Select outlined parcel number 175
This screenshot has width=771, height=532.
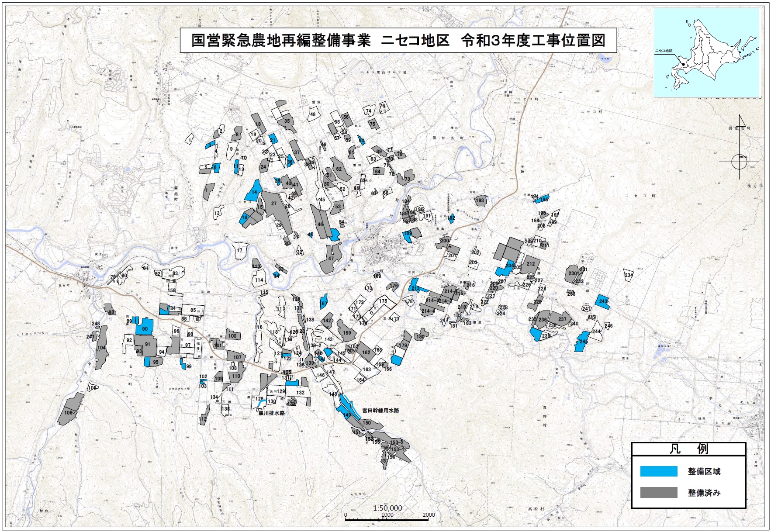tap(384, 301)
